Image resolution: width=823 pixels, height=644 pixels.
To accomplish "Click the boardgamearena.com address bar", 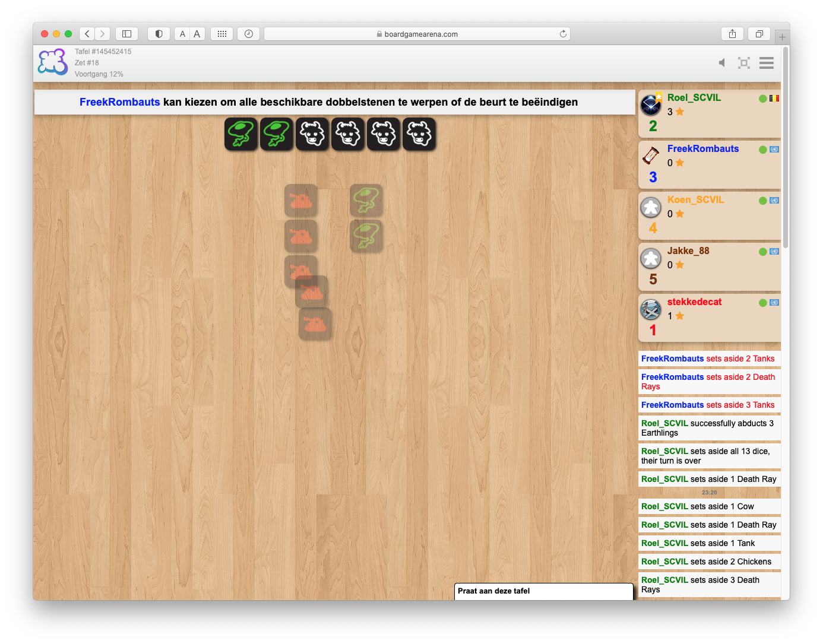I will click(417, 34).
